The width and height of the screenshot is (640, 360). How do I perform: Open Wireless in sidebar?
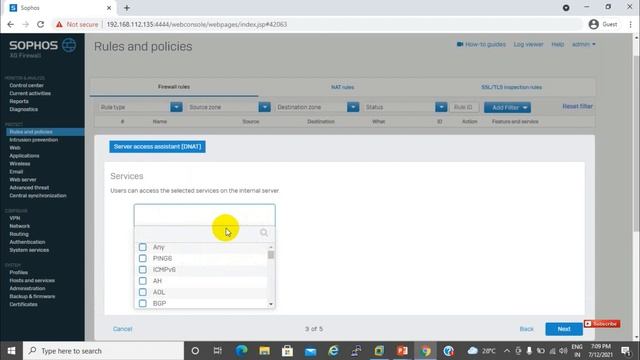pyautogui.click(x=20, y=164)
